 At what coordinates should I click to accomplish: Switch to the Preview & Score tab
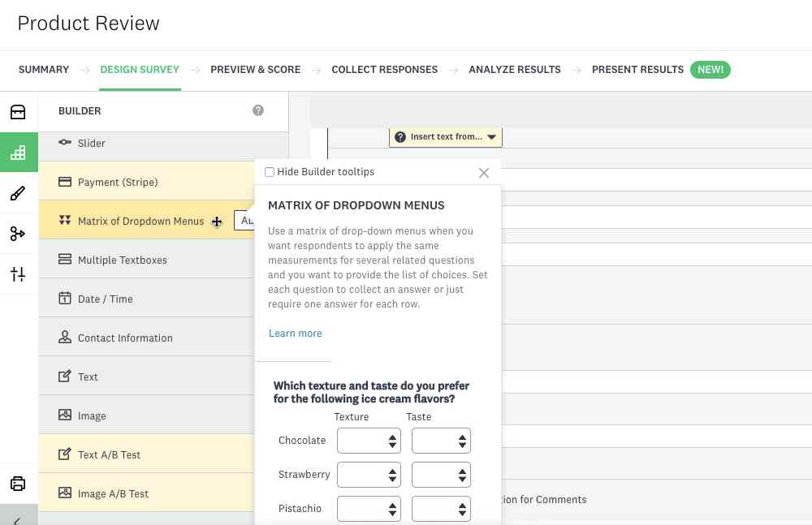click(x=255, y=70)
